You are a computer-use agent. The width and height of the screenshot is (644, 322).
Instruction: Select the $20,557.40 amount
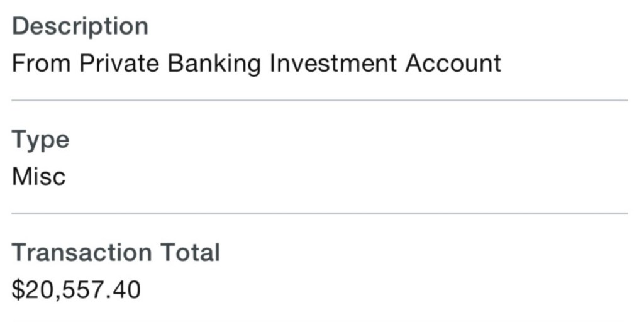[x=76, y=290]
